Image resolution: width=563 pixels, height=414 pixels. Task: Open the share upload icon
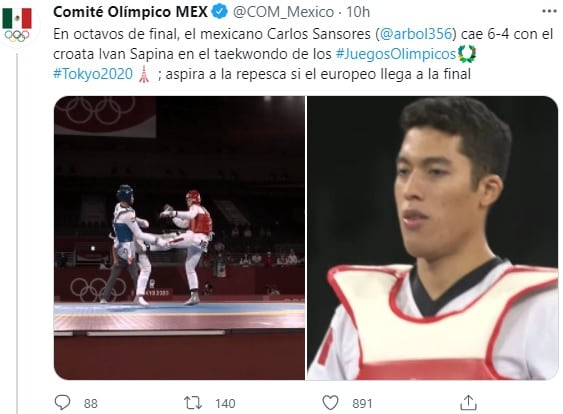click(x=468, y=403)
